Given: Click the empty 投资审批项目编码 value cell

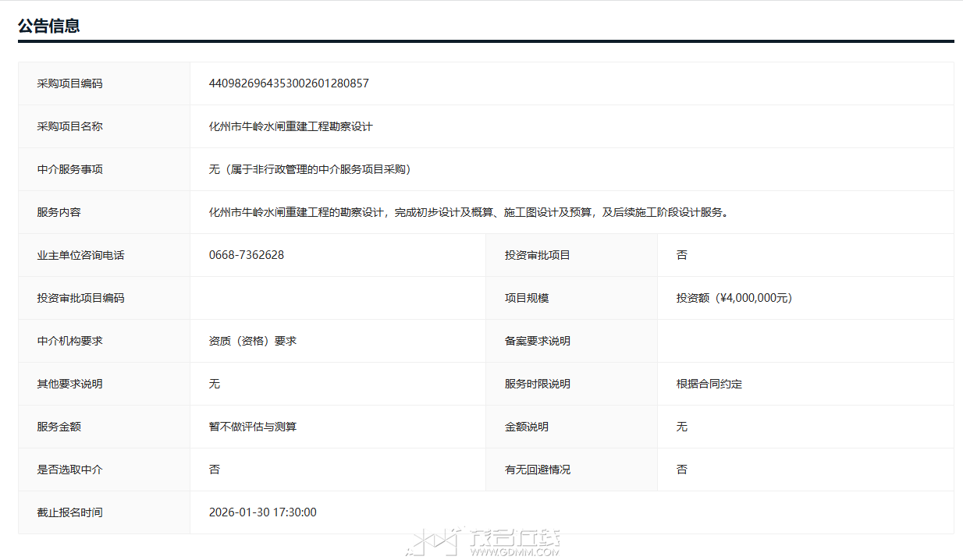Looking at the screenshot, I should click(337, 298).
